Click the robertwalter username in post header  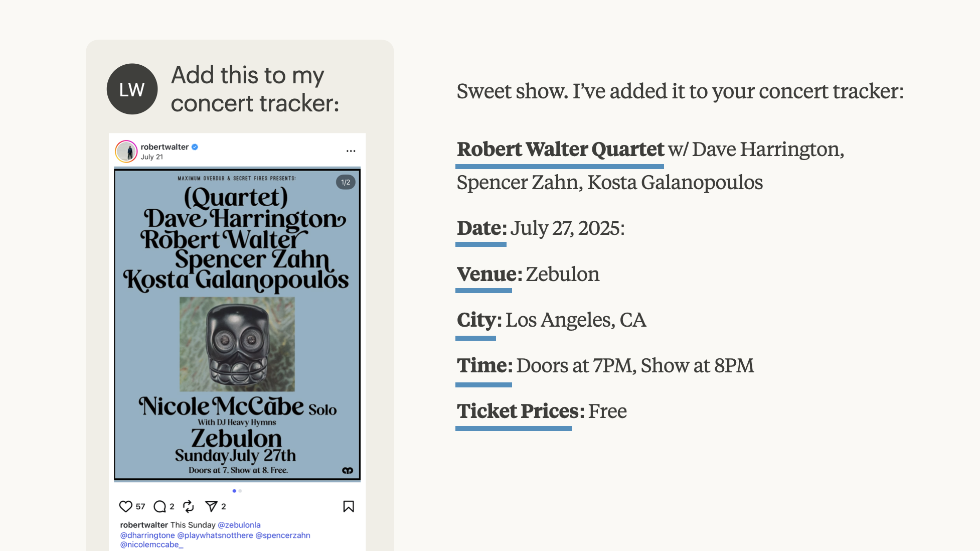(165, 147)
